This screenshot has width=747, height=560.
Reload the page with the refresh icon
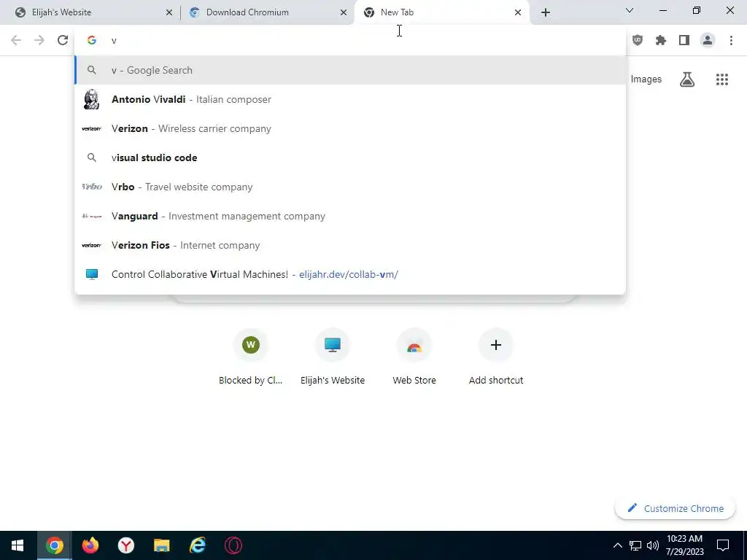[x=63, y=41]
